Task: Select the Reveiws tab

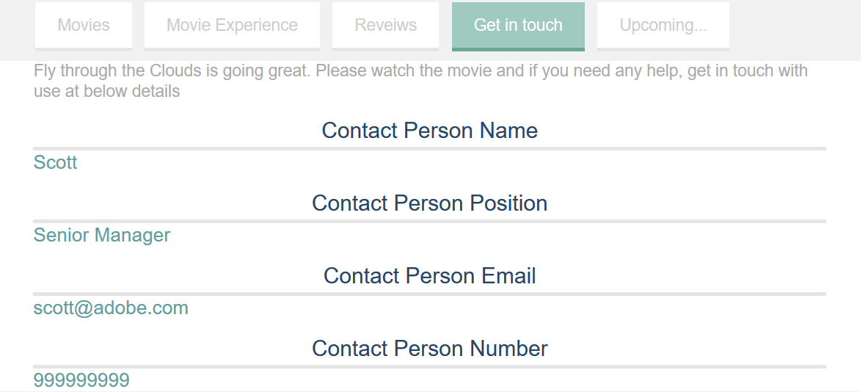Action: coord(385,25)
